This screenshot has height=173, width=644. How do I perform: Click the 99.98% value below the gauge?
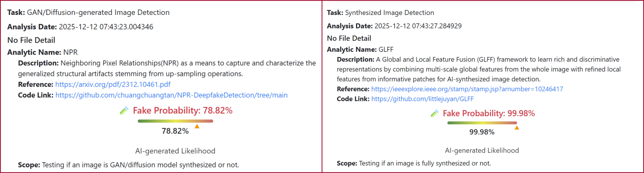[x=482, y=132]
